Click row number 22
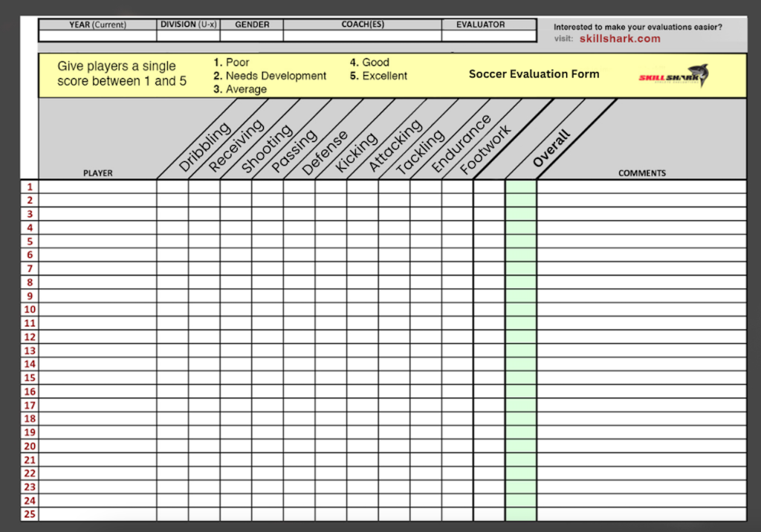Screen dimensions: 761x532 [30, 473]
